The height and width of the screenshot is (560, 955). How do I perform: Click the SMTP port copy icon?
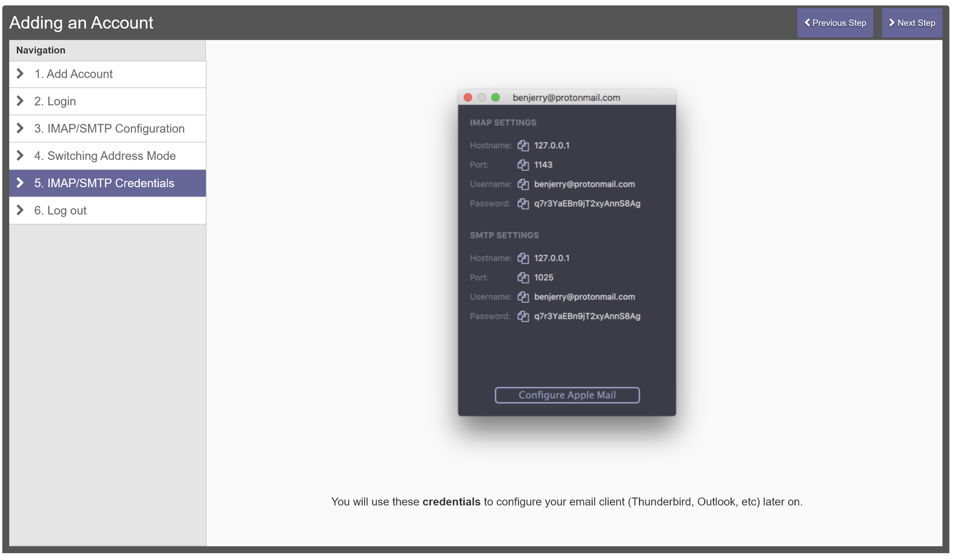click(522, 277)
